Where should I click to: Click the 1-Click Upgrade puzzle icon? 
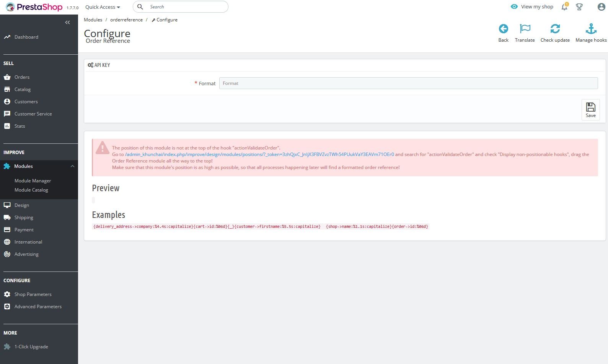(x=7, y=347)
